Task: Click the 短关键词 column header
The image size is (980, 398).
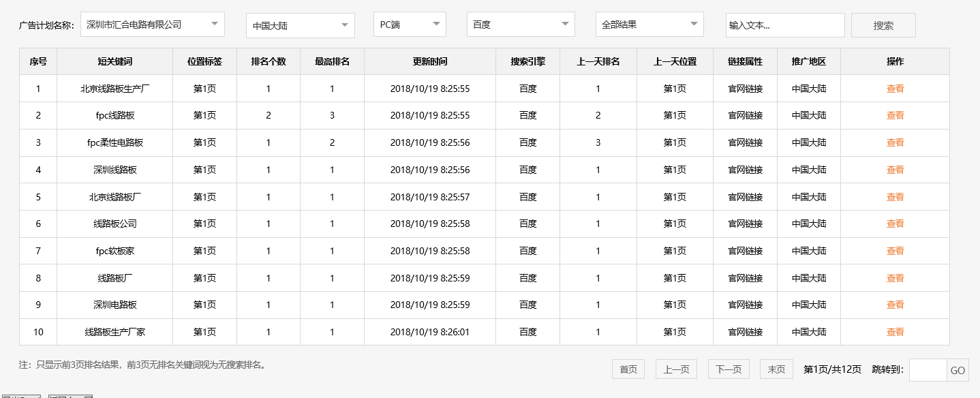Action: pyautogui.click(x=114, y=61)
